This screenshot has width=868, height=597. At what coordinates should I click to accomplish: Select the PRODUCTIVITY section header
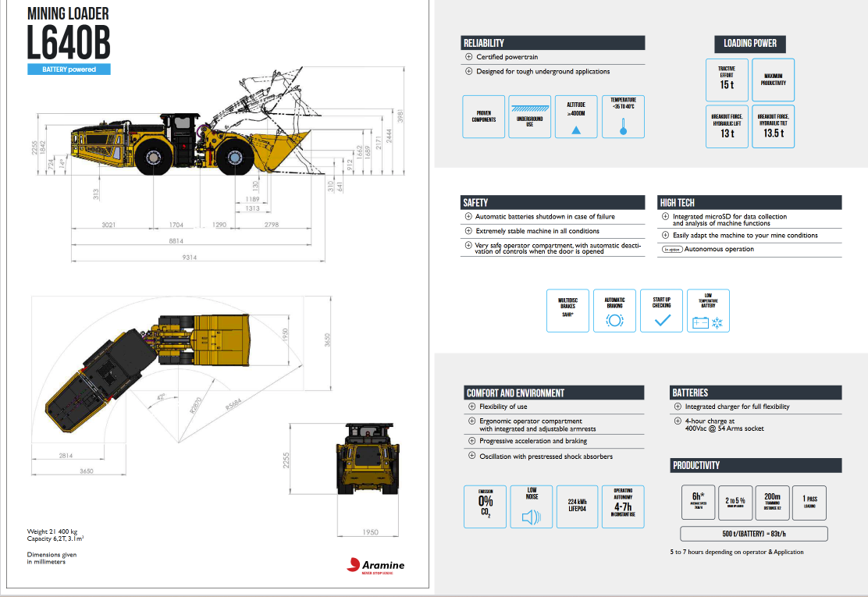click(x=756, y=465)
